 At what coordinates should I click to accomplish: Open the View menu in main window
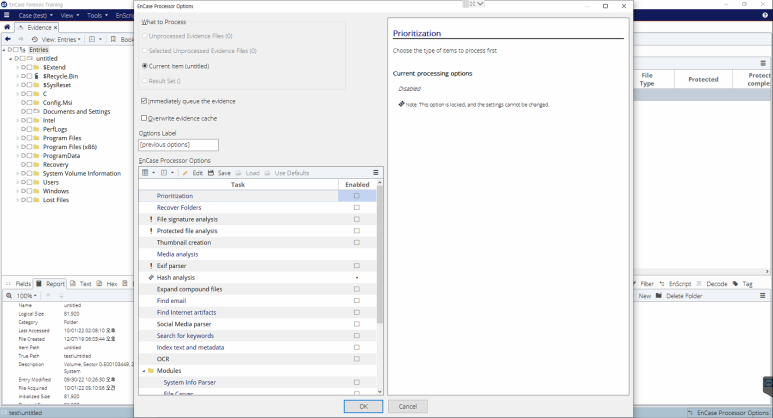(x=70, y=15)
